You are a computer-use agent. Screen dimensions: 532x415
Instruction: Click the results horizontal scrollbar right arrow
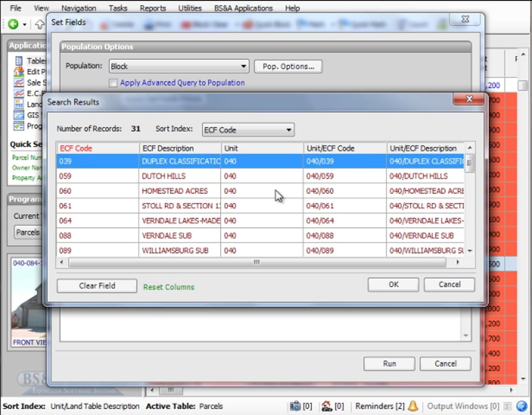pyautogui.click(x=458, y=262)
